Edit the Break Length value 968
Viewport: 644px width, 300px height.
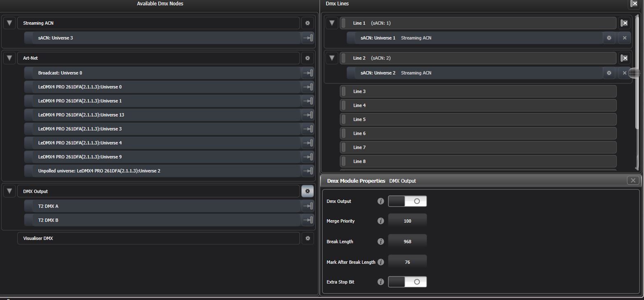407,242
